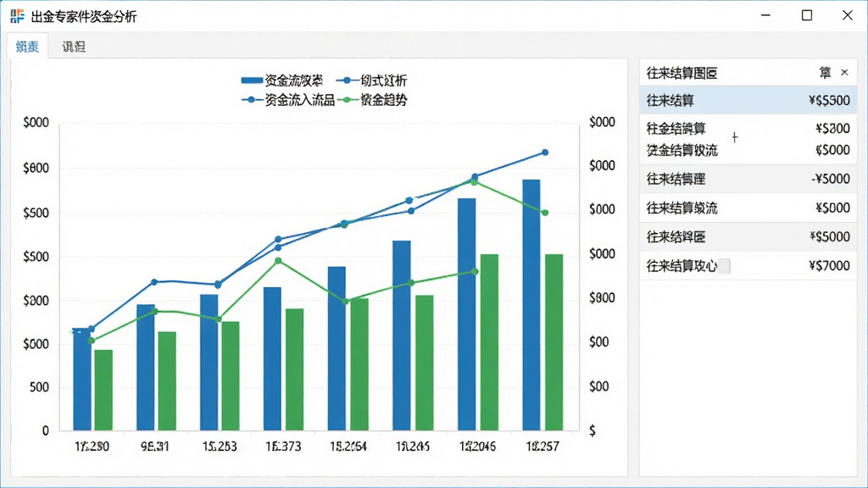Select the 往金结算 row showing ¥$300

click(748, 129)
